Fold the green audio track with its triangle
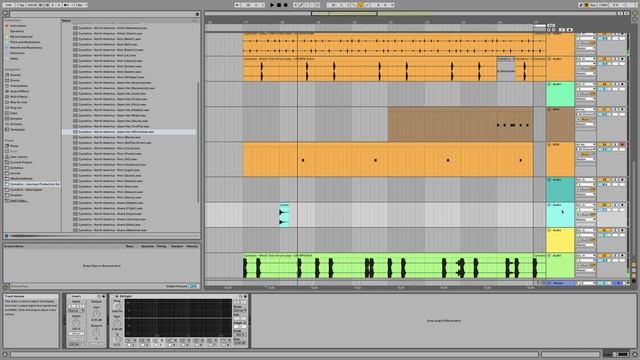Image resolution: width=640 pixels, height=360 pixels. 549,84
